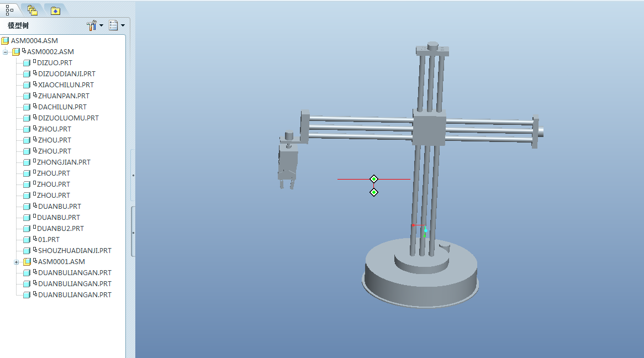Viewport: 644px width, 358px height.
Task: Click the round base in the 3D view
Action: click(420, 273)
